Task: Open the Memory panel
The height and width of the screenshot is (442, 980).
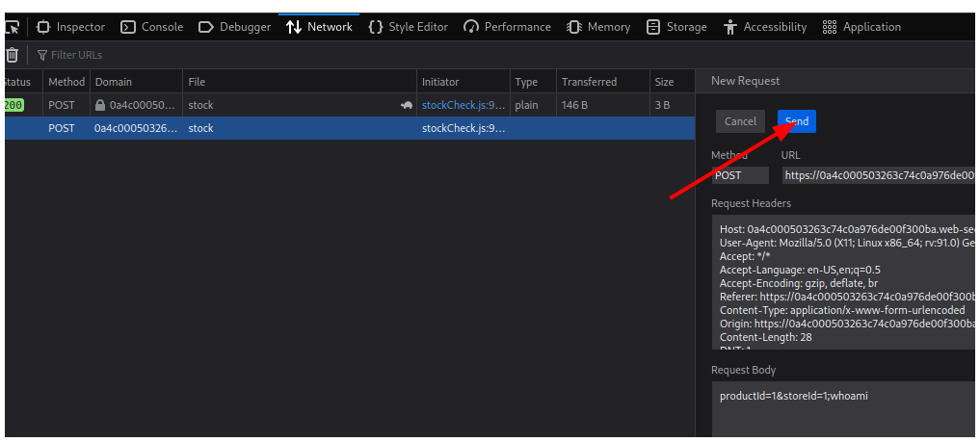Action: [x=598, y=27]
